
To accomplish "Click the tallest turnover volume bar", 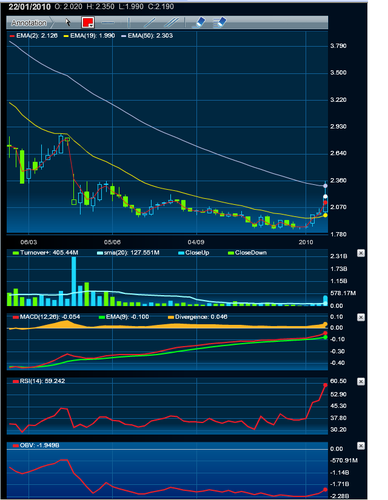I will tap(74, 281).
